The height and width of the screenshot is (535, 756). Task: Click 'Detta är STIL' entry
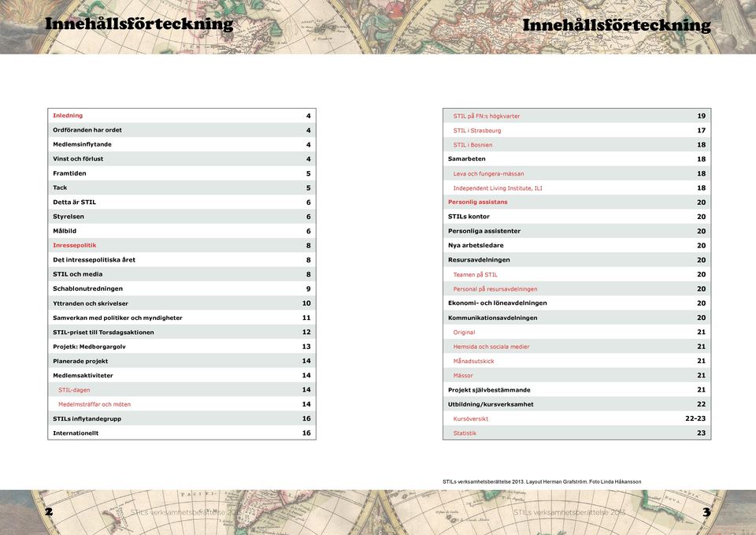[x=182, y=202]
